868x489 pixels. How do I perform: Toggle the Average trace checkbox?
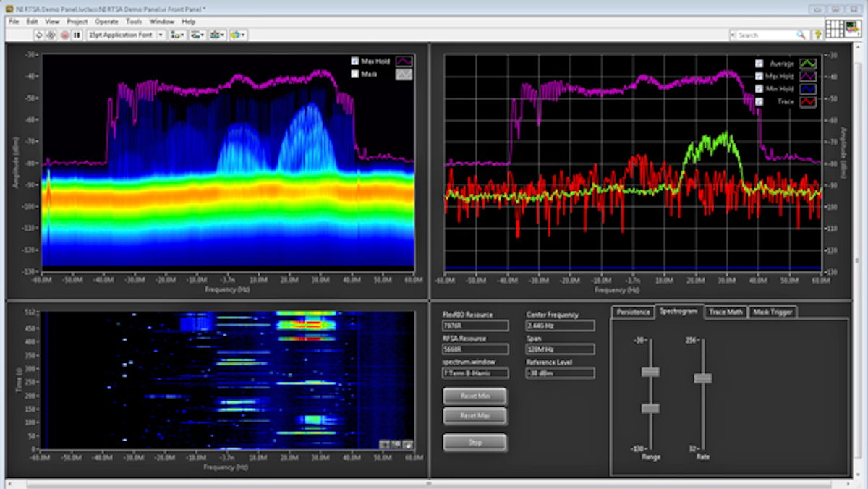click(759, 64)
